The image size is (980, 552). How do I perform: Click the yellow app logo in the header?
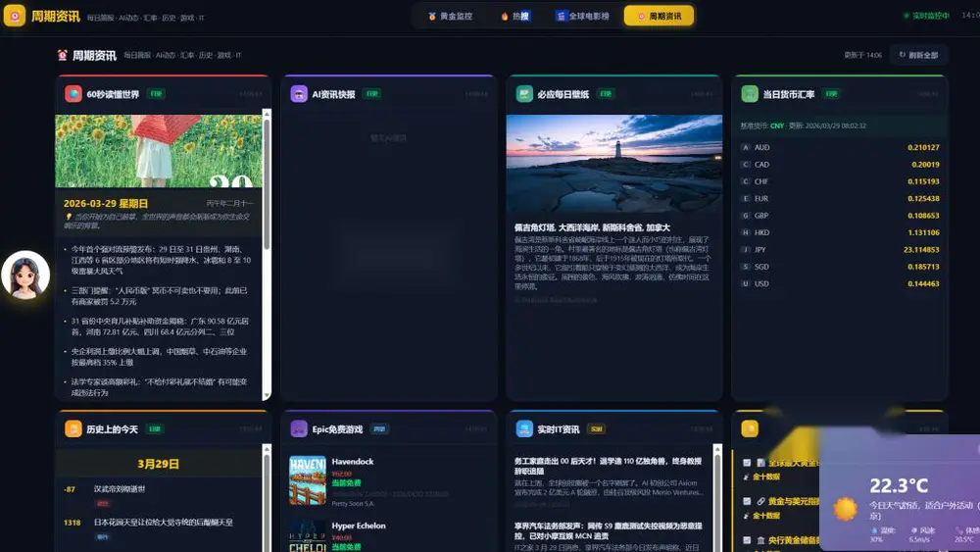15,16
